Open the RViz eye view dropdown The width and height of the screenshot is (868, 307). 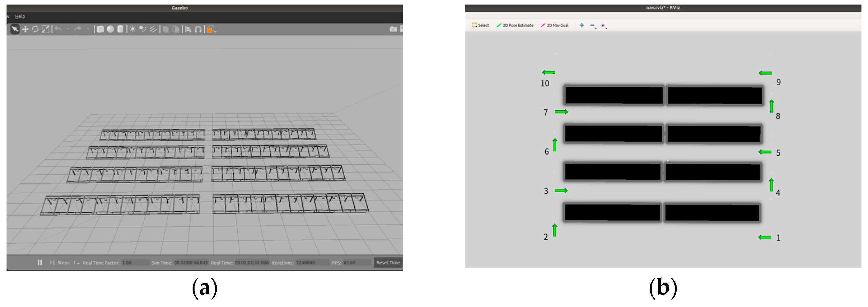click(x=606, y=28)
